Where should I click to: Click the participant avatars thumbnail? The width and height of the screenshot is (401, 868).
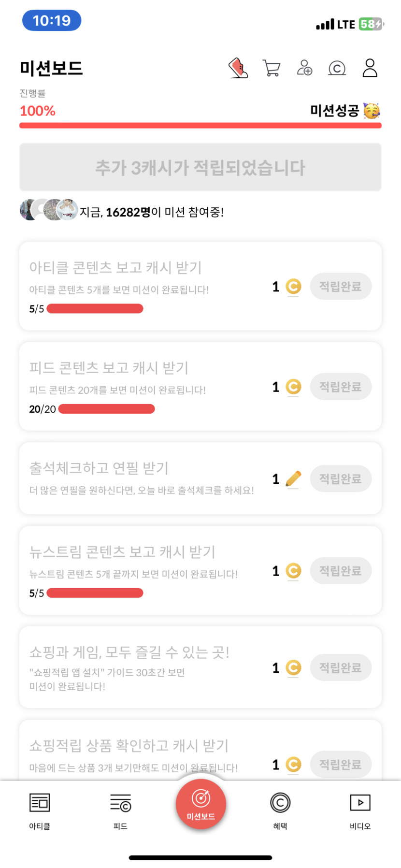point(48,210)
